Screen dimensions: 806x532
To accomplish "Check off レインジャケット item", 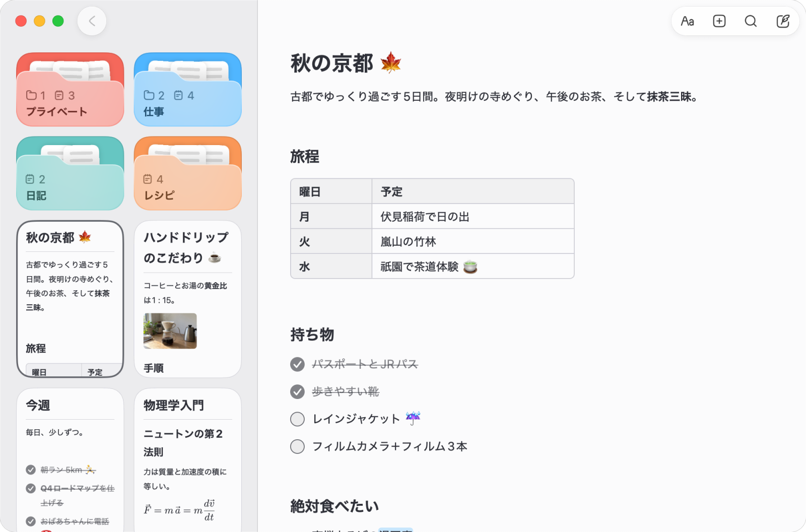I will (298, 419).
